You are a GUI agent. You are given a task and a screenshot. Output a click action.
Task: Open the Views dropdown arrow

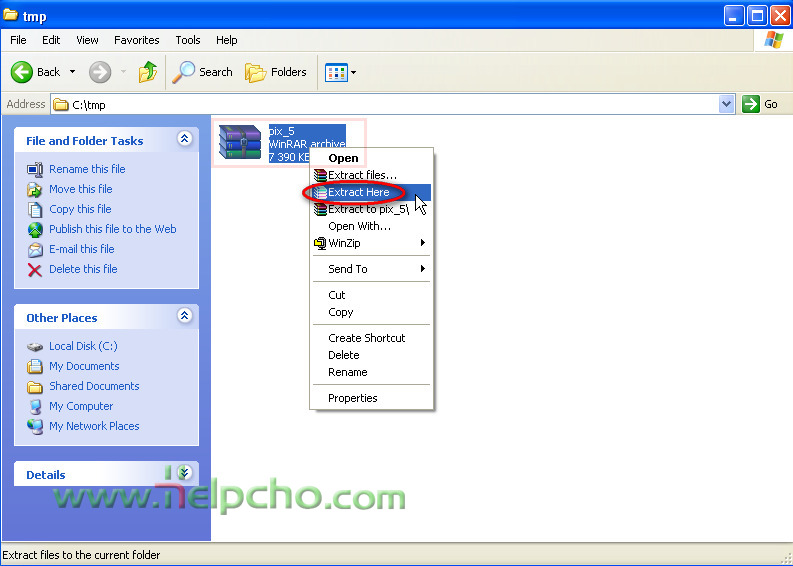pos(354,72)
